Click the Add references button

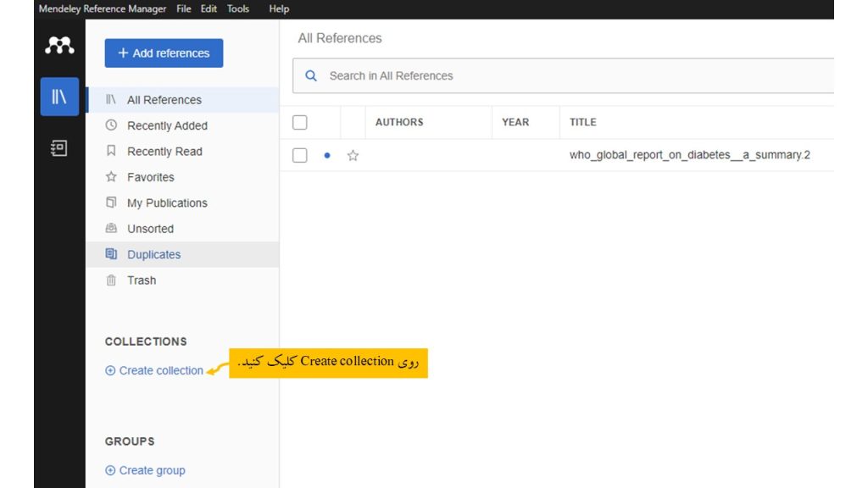tap(164, 53)
